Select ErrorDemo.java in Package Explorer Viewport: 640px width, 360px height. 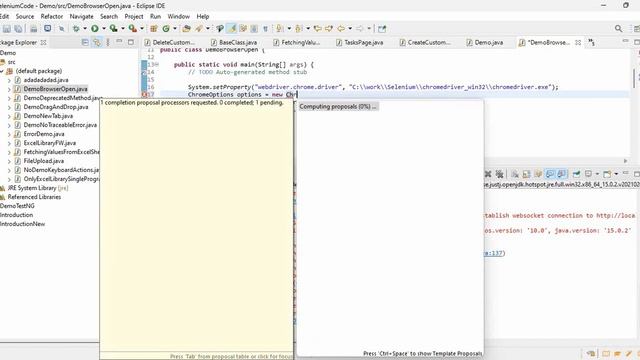tap(44, 134)
